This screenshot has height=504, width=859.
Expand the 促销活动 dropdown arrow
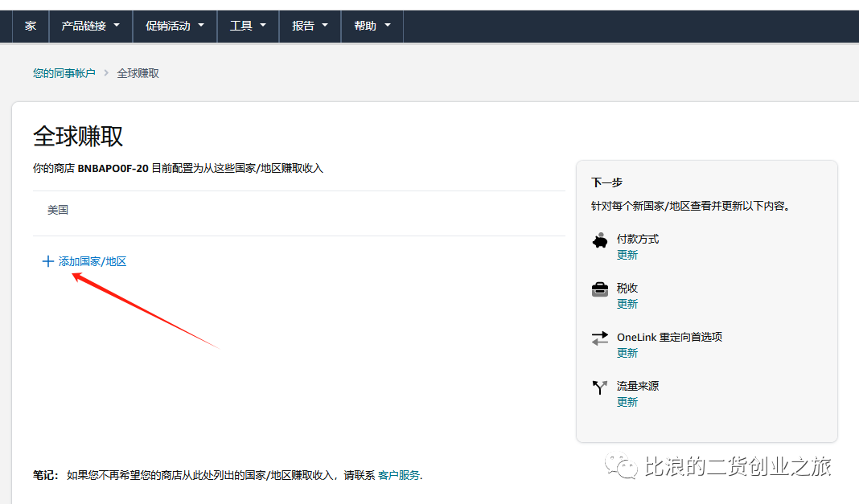point(201,25)
